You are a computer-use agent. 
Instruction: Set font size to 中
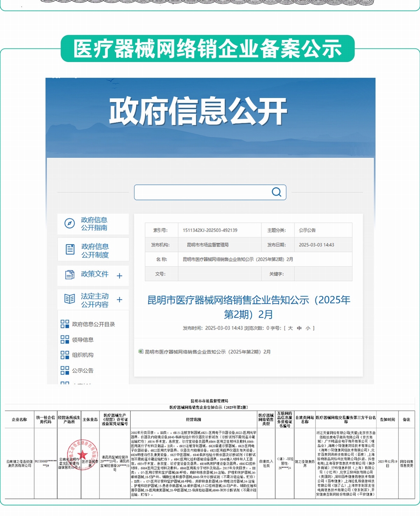[x=299, y=328]
